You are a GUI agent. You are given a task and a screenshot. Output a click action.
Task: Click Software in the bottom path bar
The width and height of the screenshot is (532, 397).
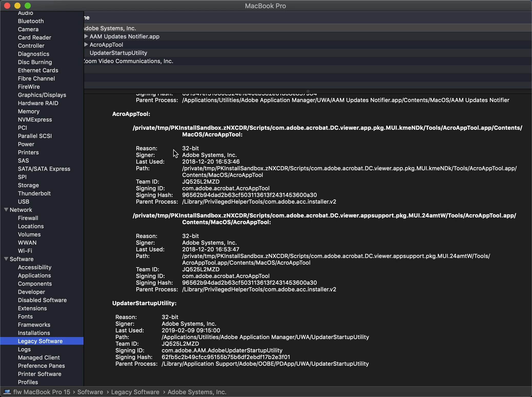(90, 392)
